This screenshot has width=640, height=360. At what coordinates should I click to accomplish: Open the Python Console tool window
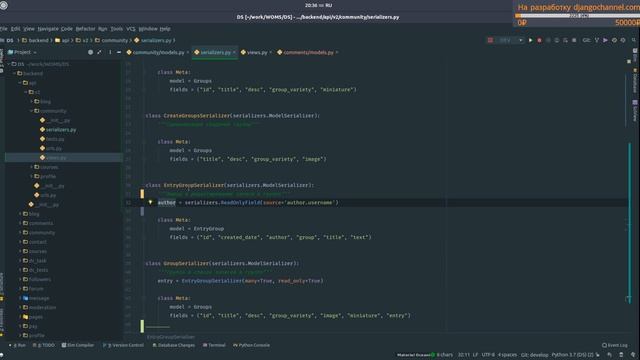251,345
